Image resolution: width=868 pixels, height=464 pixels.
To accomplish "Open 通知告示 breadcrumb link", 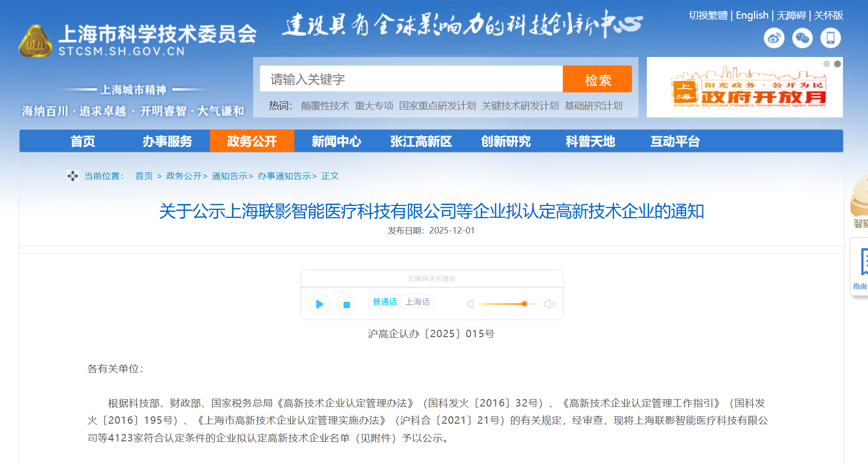I will pyautogui.click(x=230, y=176).
